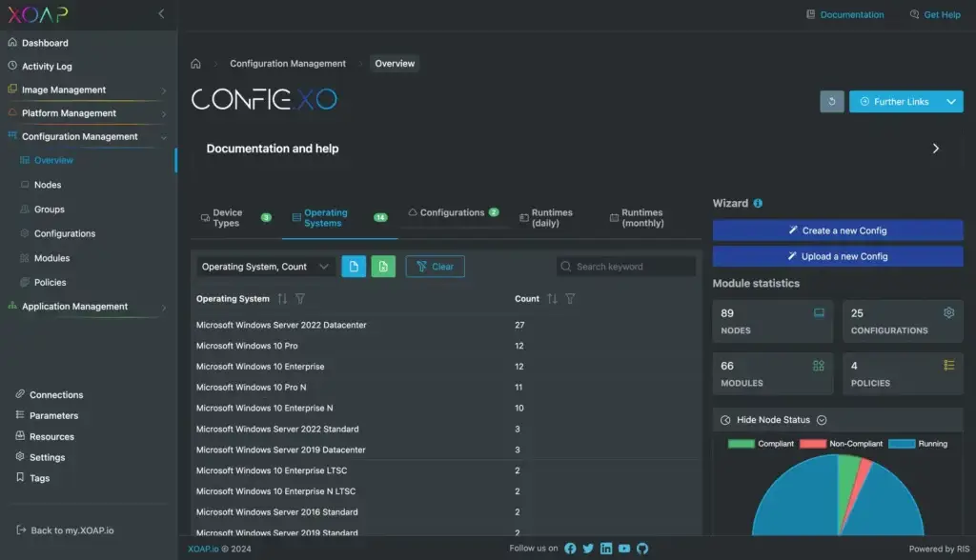Open the Further Links dropdown arrow
The height and width of the screenshot is (560, 976).
click(951, 101)
